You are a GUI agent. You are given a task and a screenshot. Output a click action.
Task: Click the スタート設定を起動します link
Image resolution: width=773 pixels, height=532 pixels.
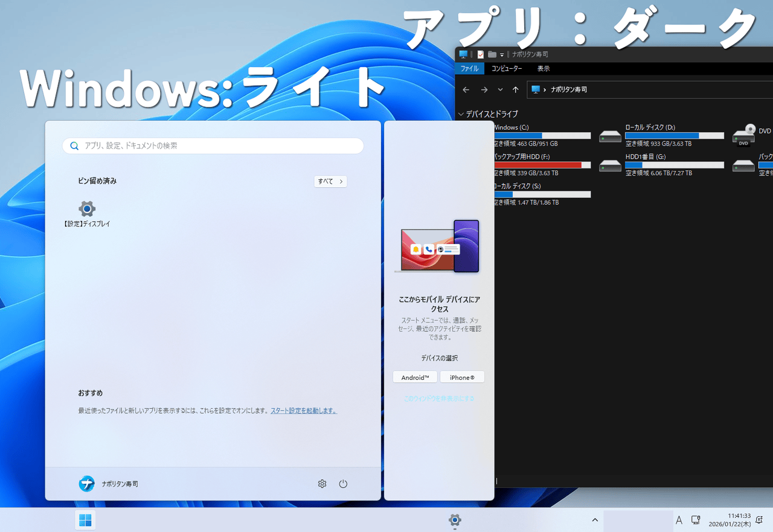pyautogui.click(x=303, y=411)
